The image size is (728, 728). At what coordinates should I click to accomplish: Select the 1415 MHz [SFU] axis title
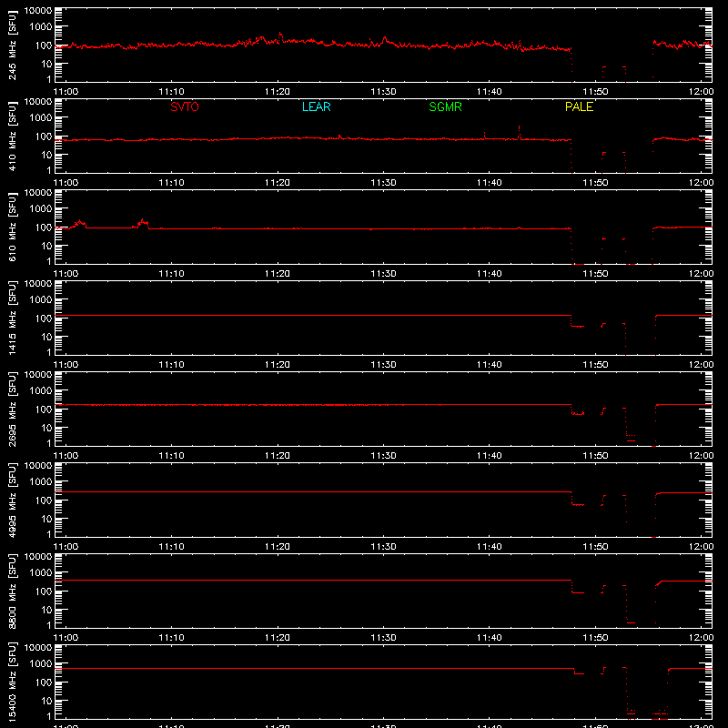pyautogui.click(x=12, y=318)
